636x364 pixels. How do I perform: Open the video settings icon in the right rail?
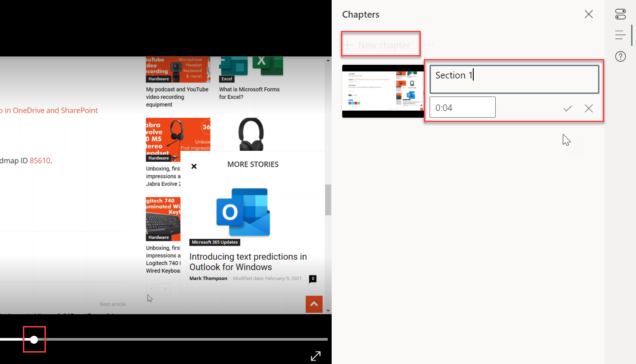pyautogui.click(x=621, y=14)
